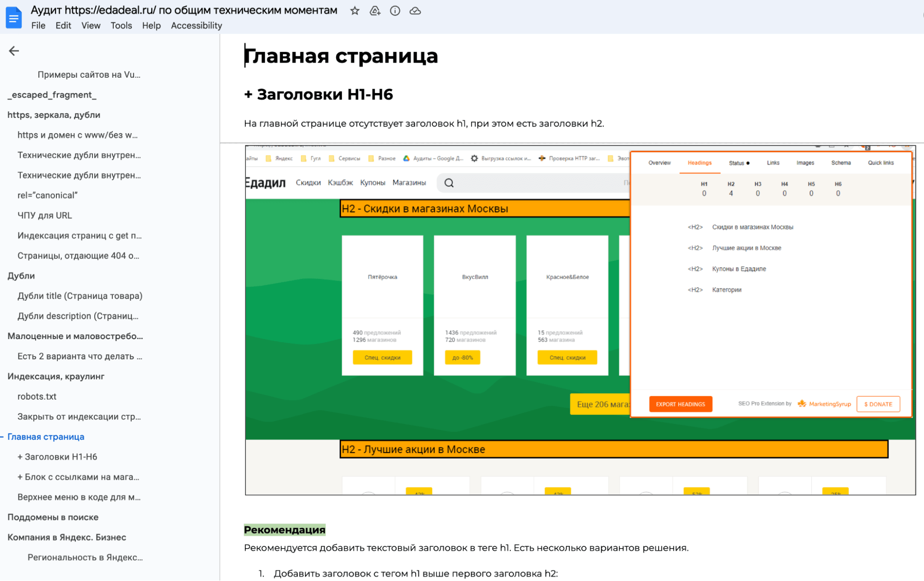Image resolution: width=924 pixels, height=581 pixels.
Task: Open the document info icon
Action: [395, 11]
